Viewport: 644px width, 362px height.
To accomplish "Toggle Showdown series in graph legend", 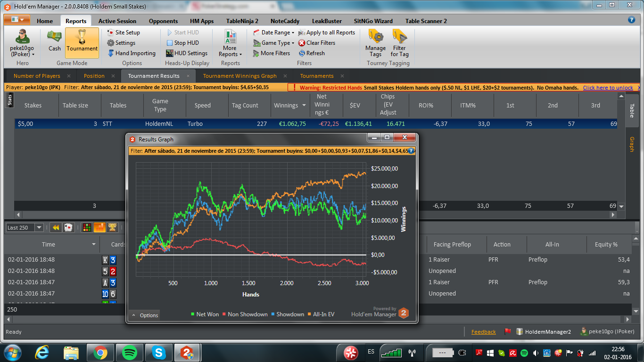I will coord(287,314).
